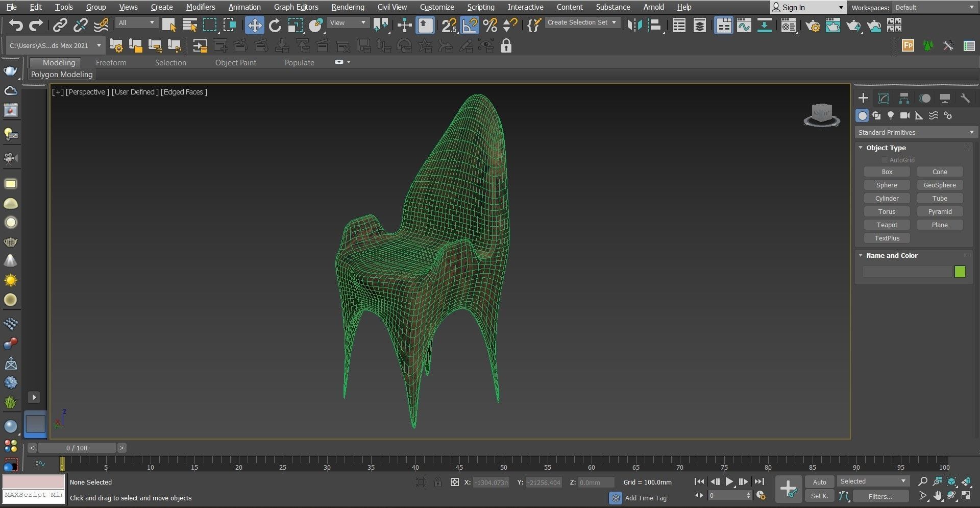Viewport: 980px width, 508px height.
Task: Click the Set K. button
Action: [x=819, y=496]
